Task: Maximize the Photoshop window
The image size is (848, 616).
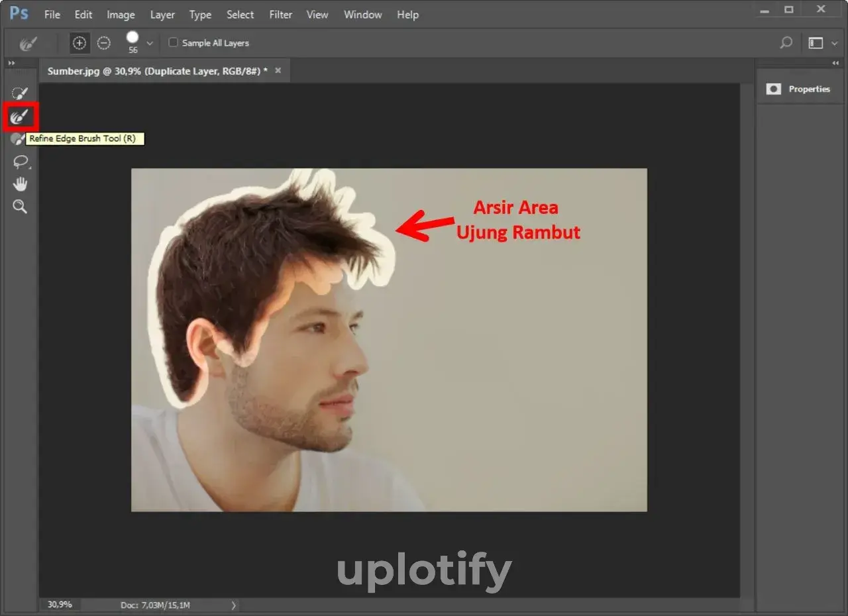Action: 788,9
